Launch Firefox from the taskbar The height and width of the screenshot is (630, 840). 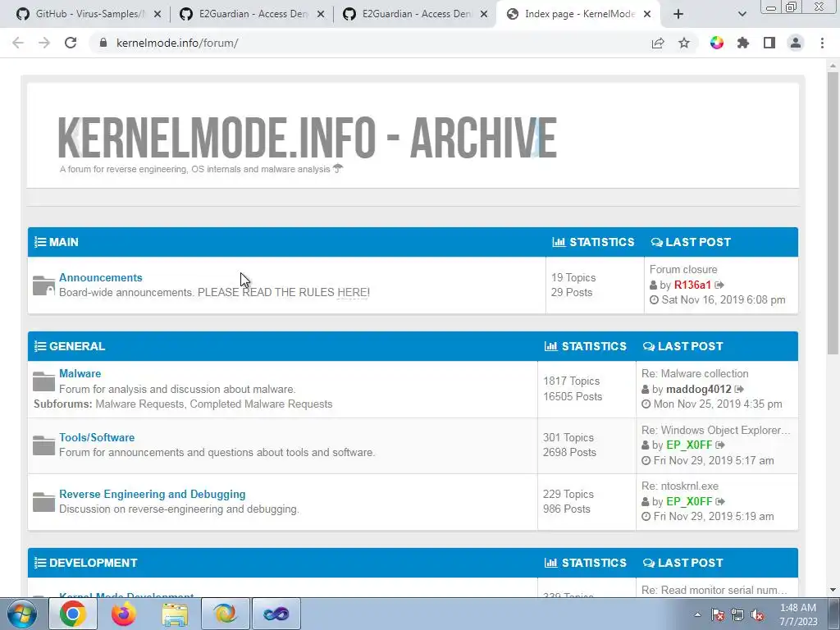[124, 614]
